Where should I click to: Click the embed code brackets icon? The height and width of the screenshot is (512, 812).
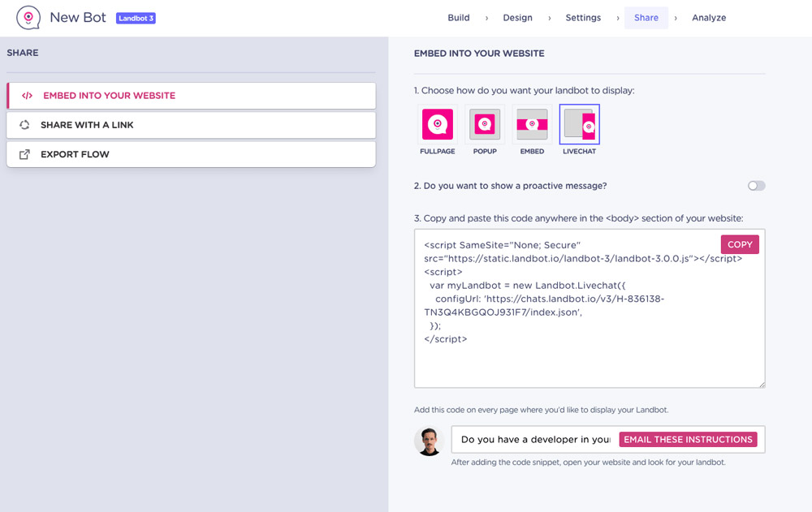tap(27, 96)
